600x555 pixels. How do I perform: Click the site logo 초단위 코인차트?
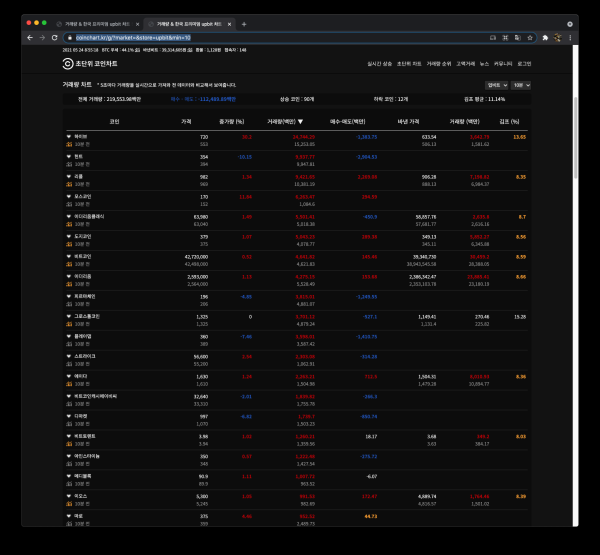(x=90, y=64)
